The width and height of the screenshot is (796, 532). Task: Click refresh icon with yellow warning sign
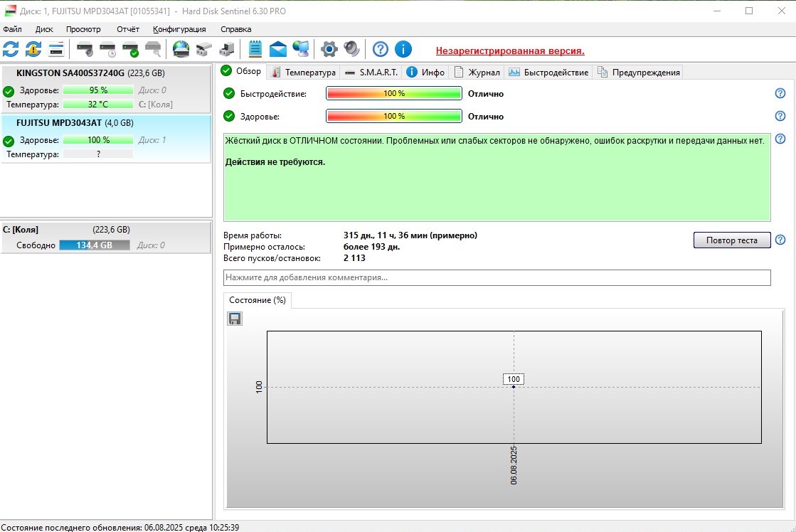33,49
